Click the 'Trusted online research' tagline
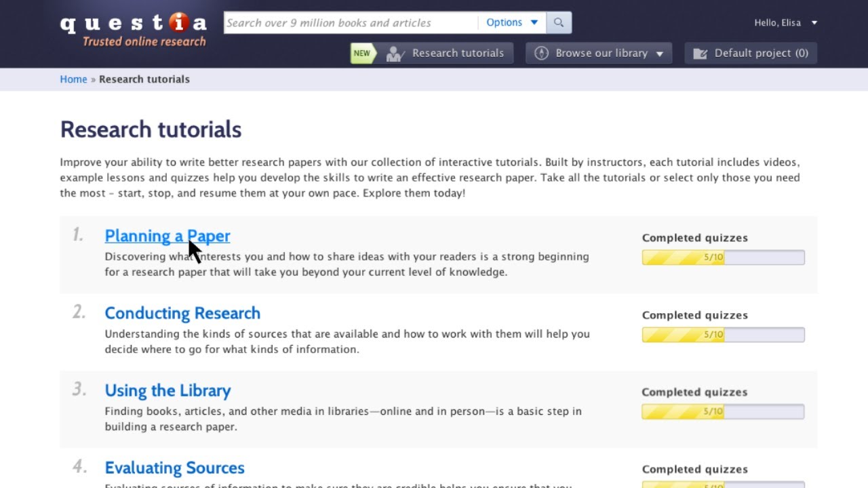This screenshot has width=868, height=488. pos(144,41)
